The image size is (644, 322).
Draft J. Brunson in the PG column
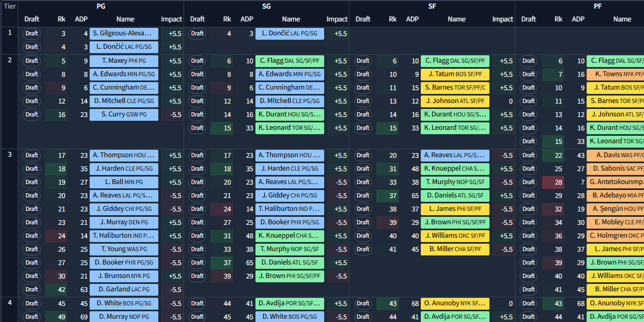click(x=32, y=276)
